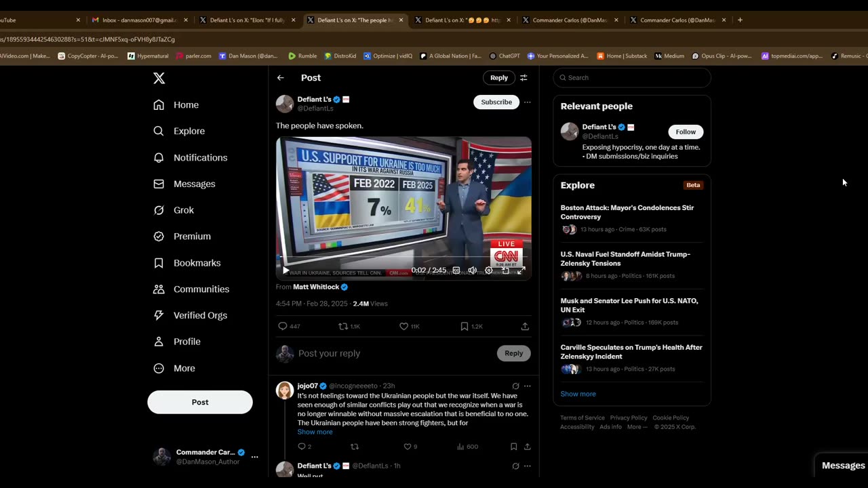Click Grok icon on jojo07's reply
This screenshot has height=488, width=868.
tap(515, 386)
